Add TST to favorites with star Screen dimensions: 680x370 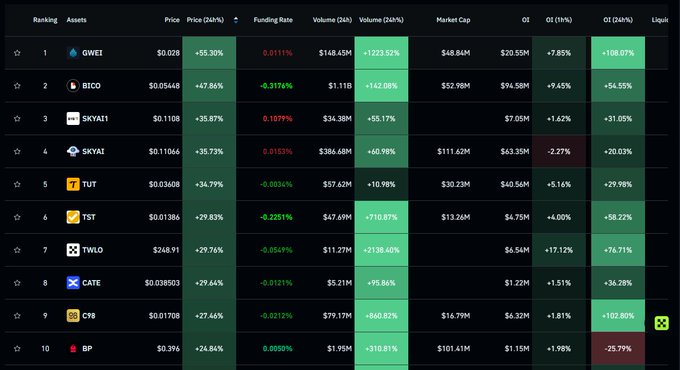[x=17, y=217]
